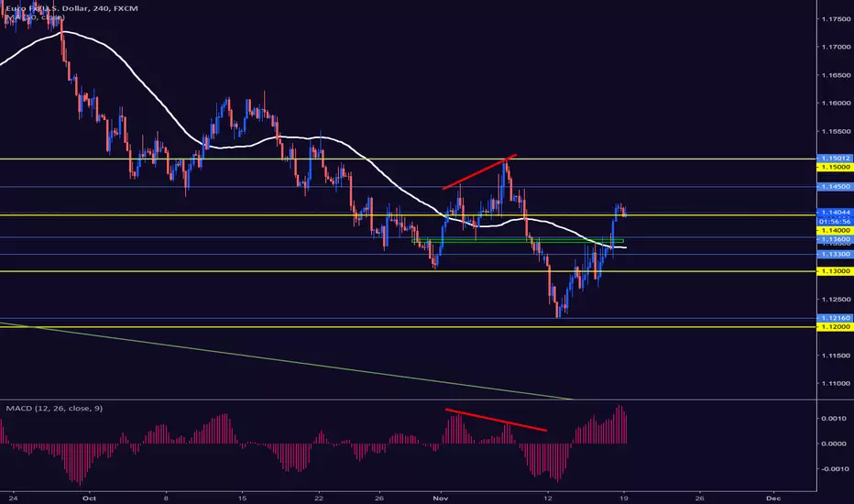Click the 1.17000 price axis value
Image resolution: width=854 pixels, height=504 pixels.
[x=836, y=48]
